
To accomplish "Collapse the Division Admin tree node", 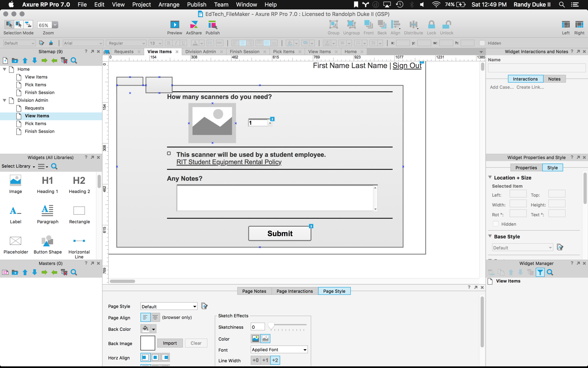I will tap(4, 100).
